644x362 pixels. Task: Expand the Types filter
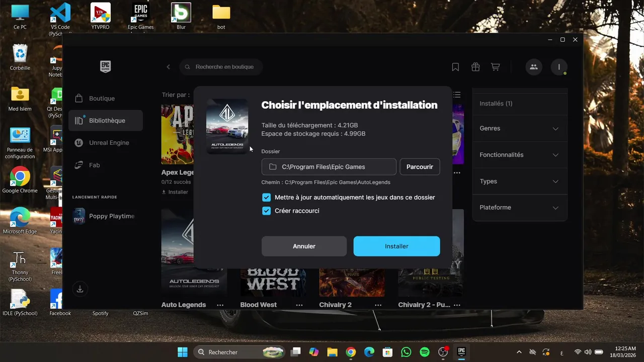click(519, 181)
